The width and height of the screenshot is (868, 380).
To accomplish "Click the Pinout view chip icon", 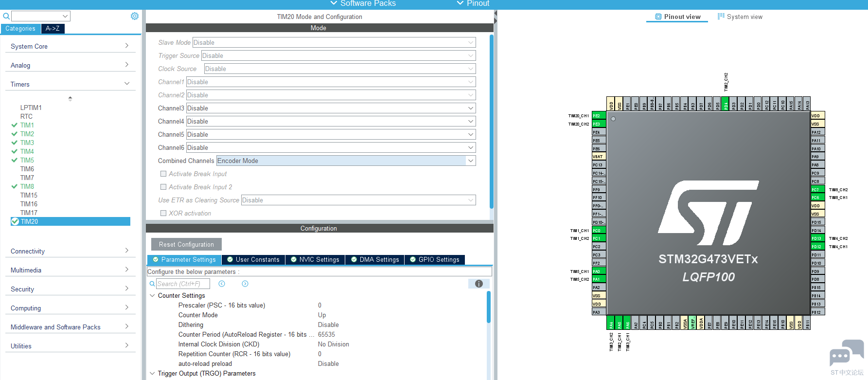I will [x=658, y=17].
